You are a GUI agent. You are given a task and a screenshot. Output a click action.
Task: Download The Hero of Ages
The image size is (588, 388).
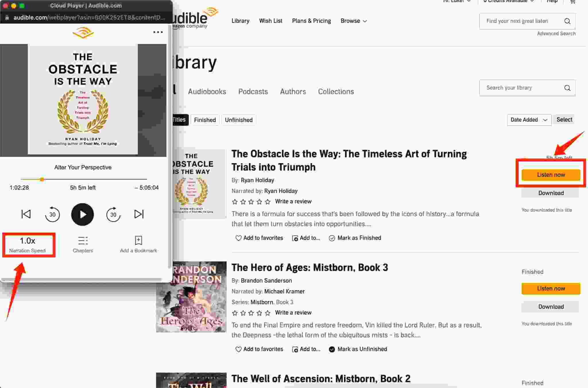[x=551, y=307]
